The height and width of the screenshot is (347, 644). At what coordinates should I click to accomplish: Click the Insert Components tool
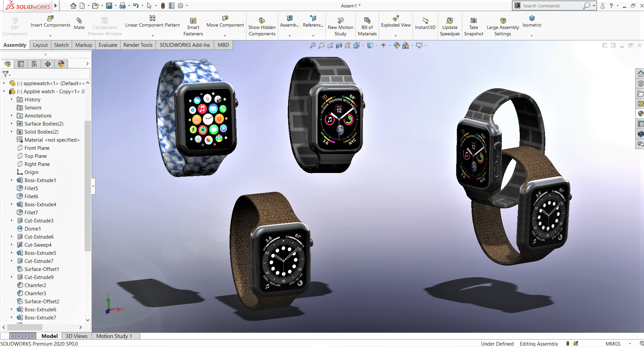(50, 22)
